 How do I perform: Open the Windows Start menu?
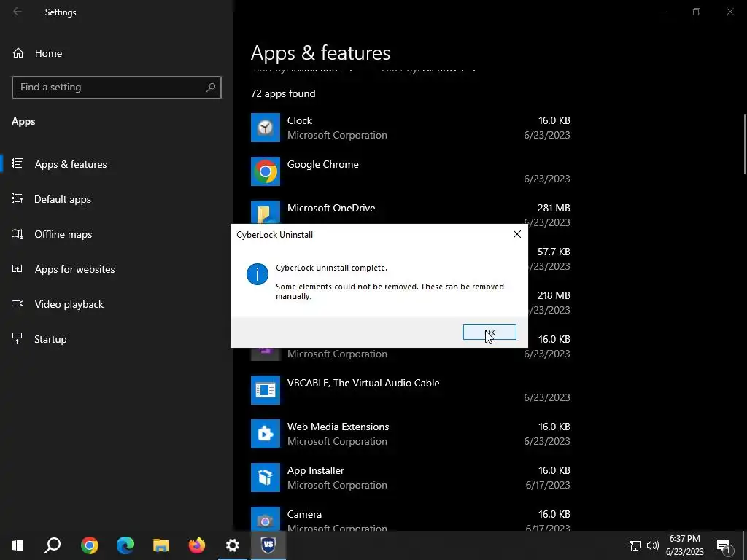[18, 545]
